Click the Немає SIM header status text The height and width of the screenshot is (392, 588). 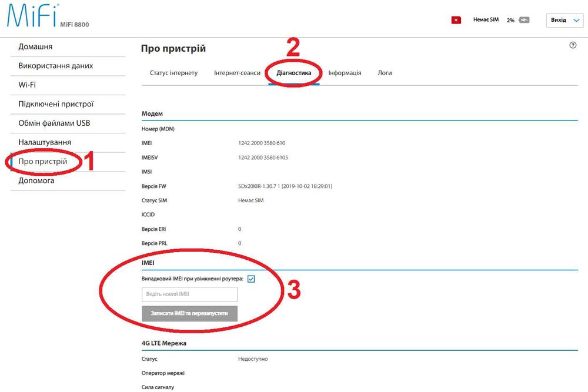(x=486, y=19)
